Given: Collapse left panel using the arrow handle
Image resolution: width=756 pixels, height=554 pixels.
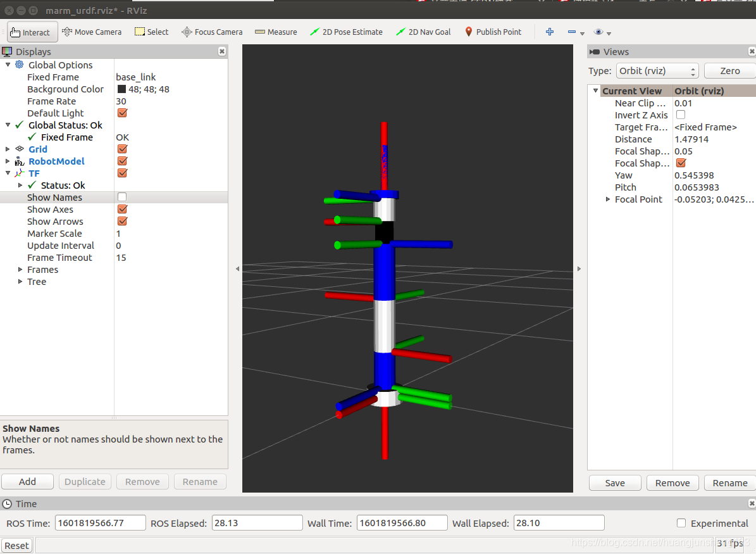Looking at the screenshot, I should click(x=237, y=269).
